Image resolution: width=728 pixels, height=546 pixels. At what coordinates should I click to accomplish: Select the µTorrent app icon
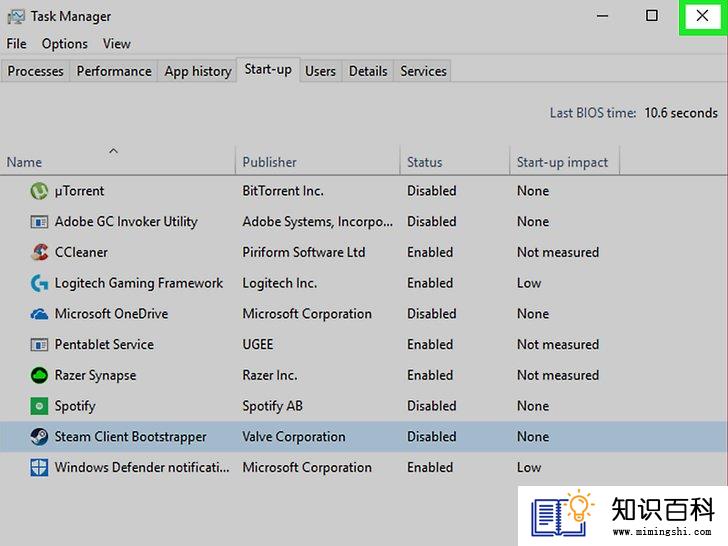pos(39,191)
